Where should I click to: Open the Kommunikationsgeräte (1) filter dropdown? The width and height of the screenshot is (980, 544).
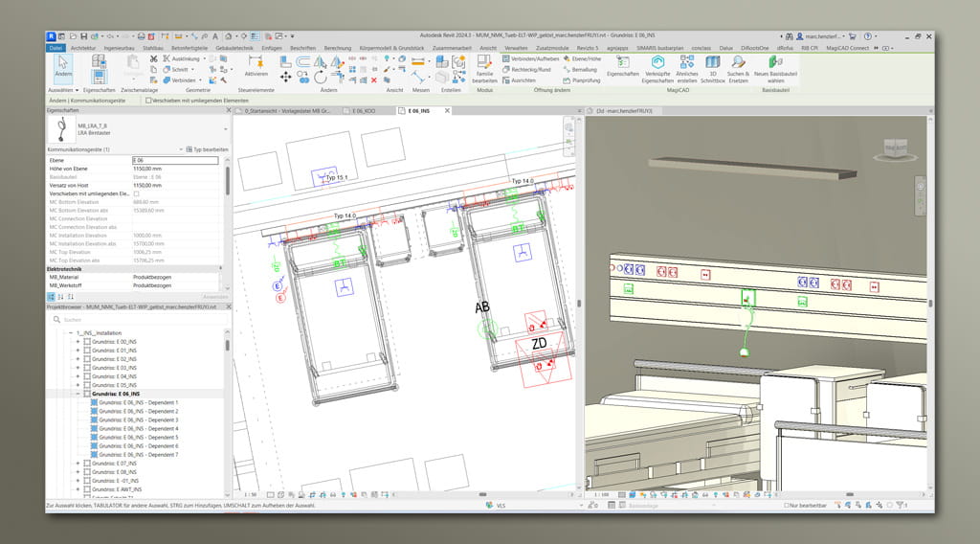click(180, 149)
